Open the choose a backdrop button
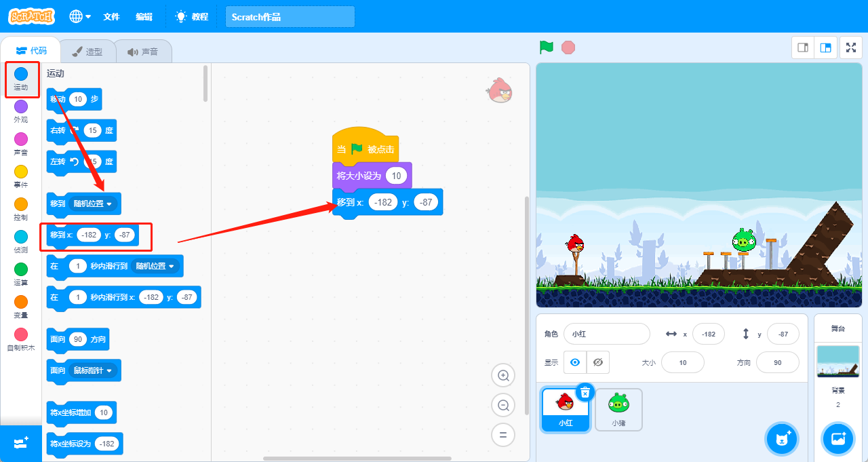Viewport: 868px width, 462px height. [x=837, y=438]
